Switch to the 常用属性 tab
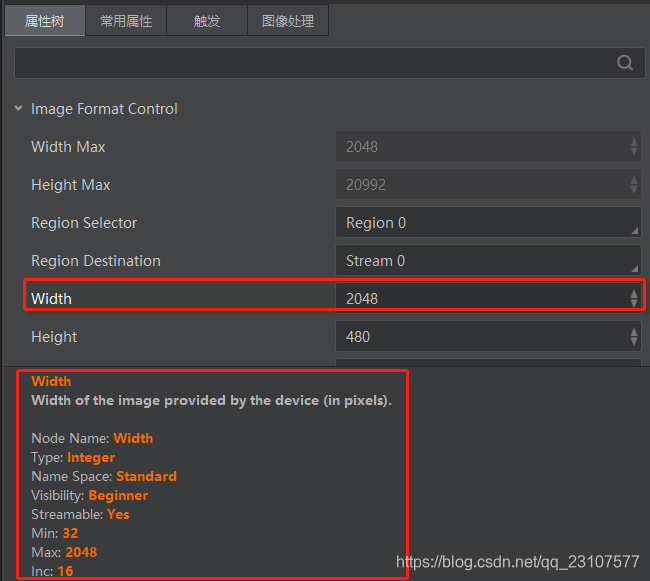The width and height of the screenshot is (650, 581). pos(126,21)
